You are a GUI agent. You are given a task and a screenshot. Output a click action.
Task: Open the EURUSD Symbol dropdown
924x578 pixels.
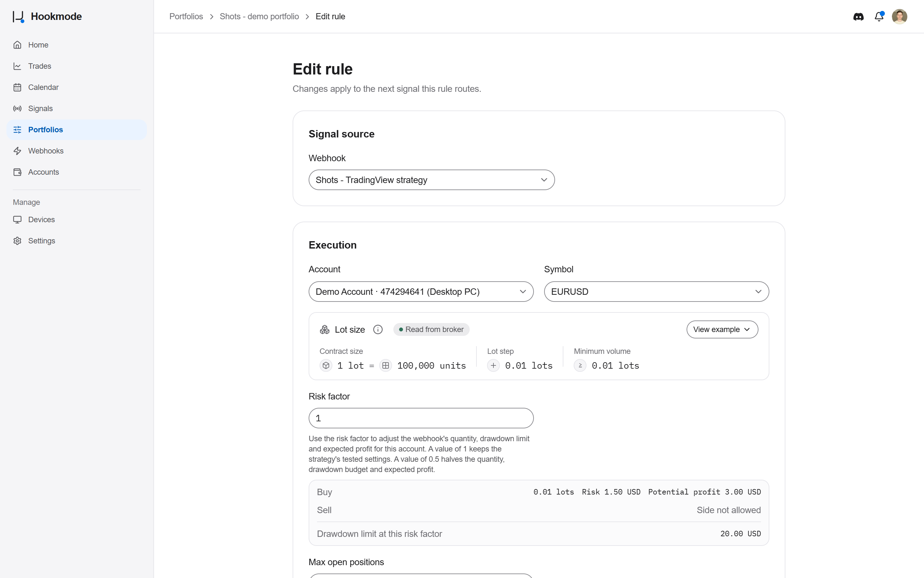click(656, 292)
